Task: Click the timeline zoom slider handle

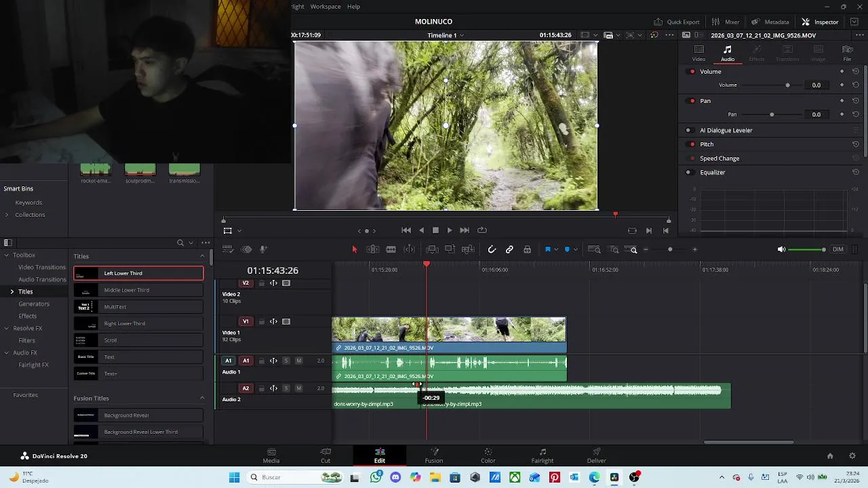Action: coord(670,249)
